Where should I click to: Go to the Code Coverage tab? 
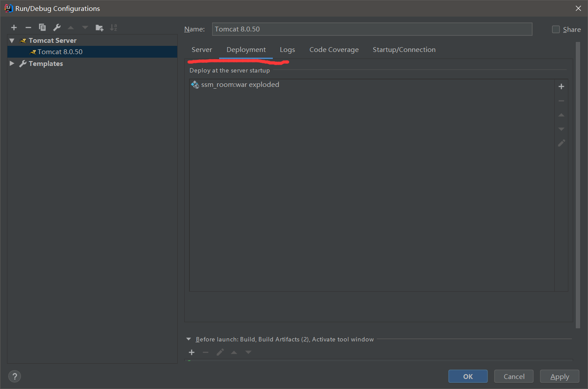point(334,50)
